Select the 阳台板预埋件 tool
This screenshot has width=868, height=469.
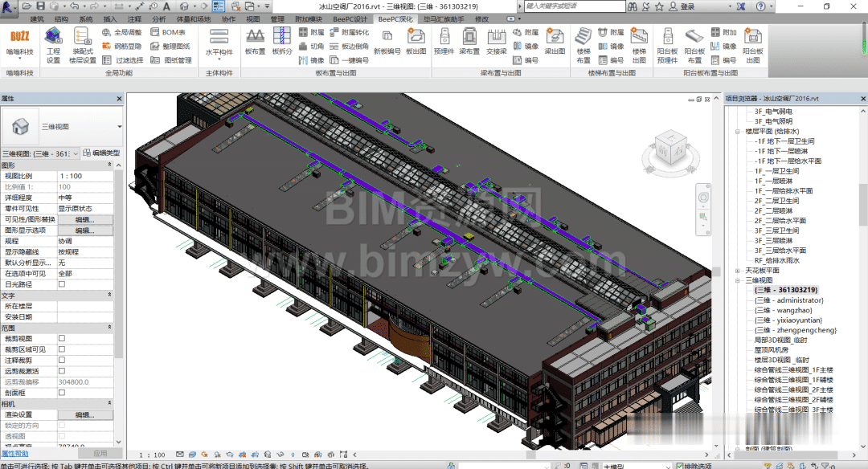pos(668,45)
